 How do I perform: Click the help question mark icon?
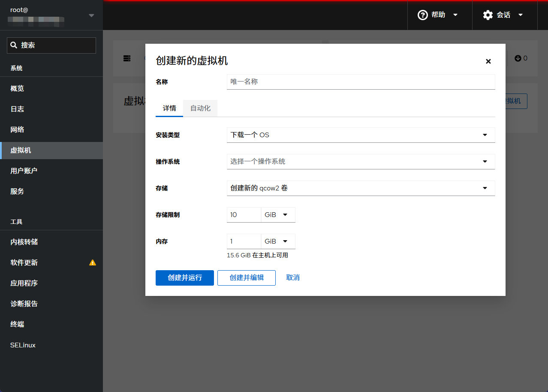coord(423,15)
